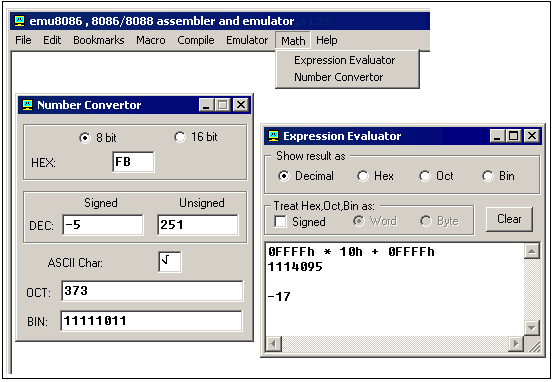This screenshot has width=555, height=382.
Task: Choose Expression Evaluator from Math menu
Action: (344, 60)
